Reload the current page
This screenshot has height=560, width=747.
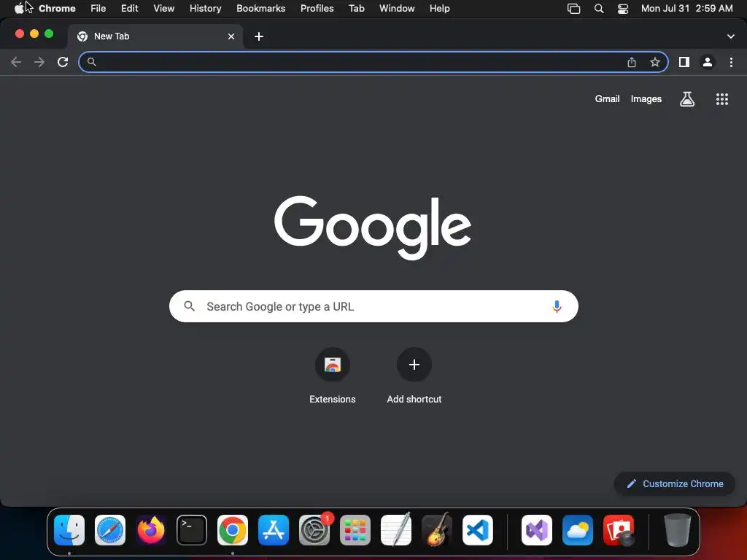pyautogui.click(x=63, y=62)
